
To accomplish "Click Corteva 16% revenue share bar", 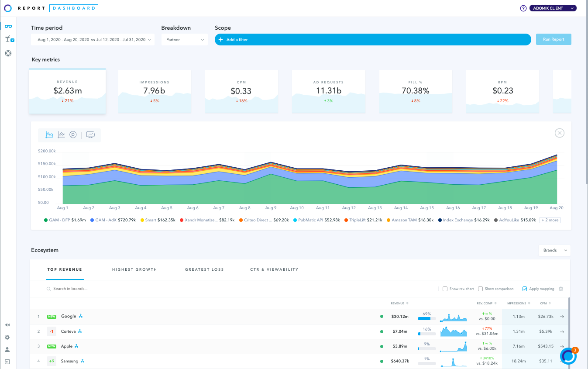I will point(427,334).
